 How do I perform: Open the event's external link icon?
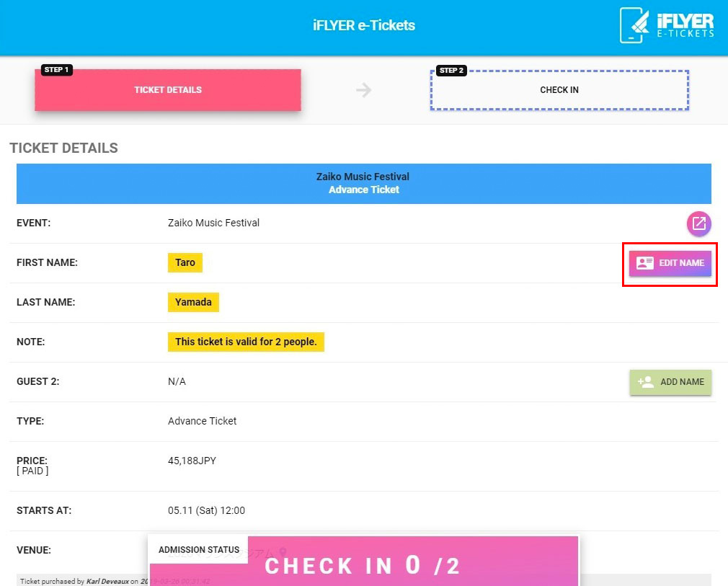coord(698,224)
